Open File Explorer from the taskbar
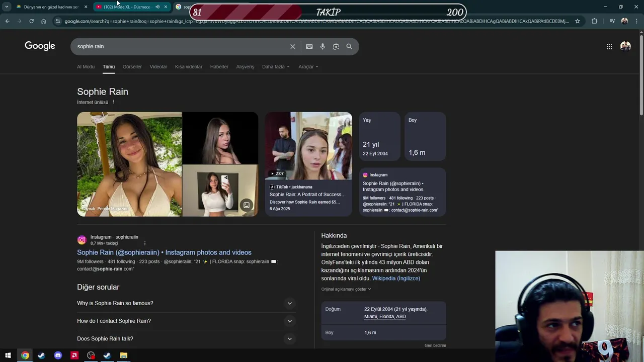The height and width of the screenshot is (362, 644). (123, 355)
